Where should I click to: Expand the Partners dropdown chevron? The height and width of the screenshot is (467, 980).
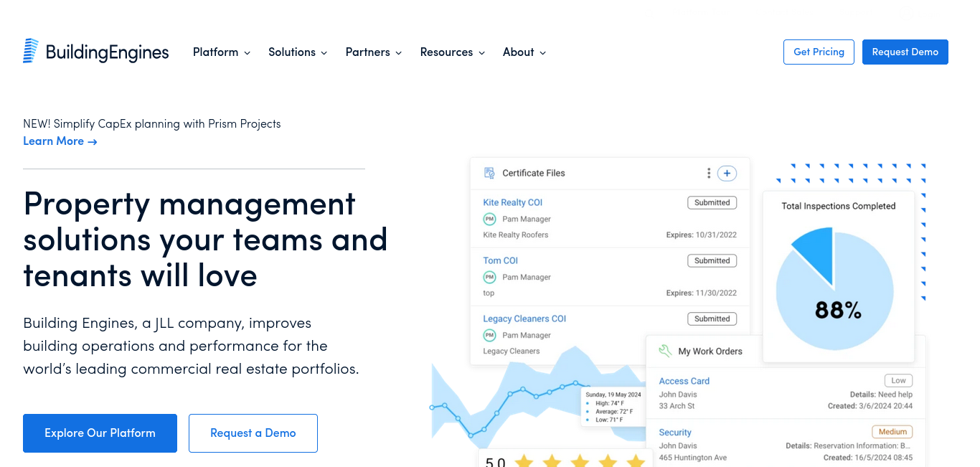(x=398, y=53)
